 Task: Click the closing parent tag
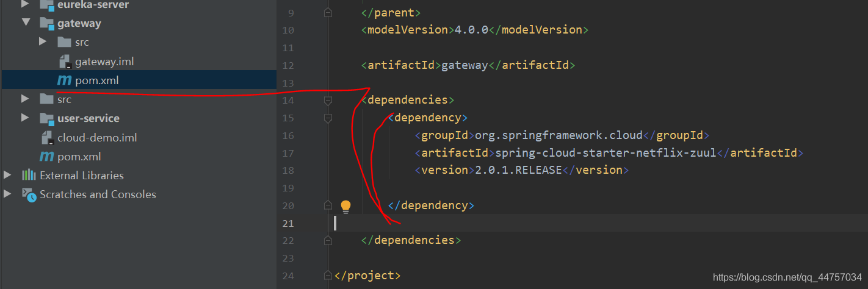[x=391, y=12]
